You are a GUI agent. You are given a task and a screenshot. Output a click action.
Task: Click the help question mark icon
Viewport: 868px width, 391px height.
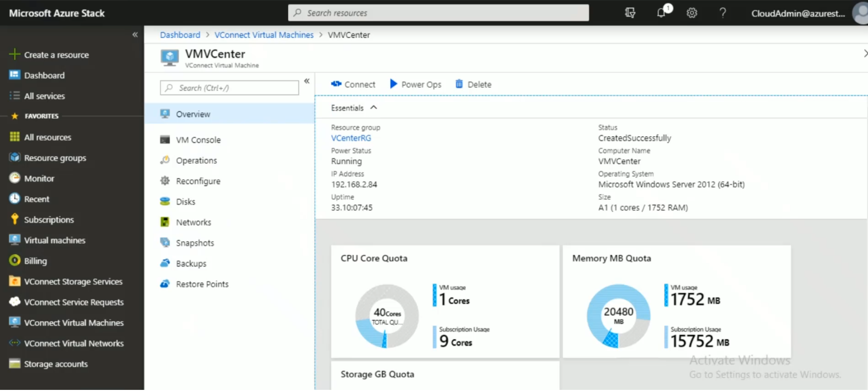point(723,13)
